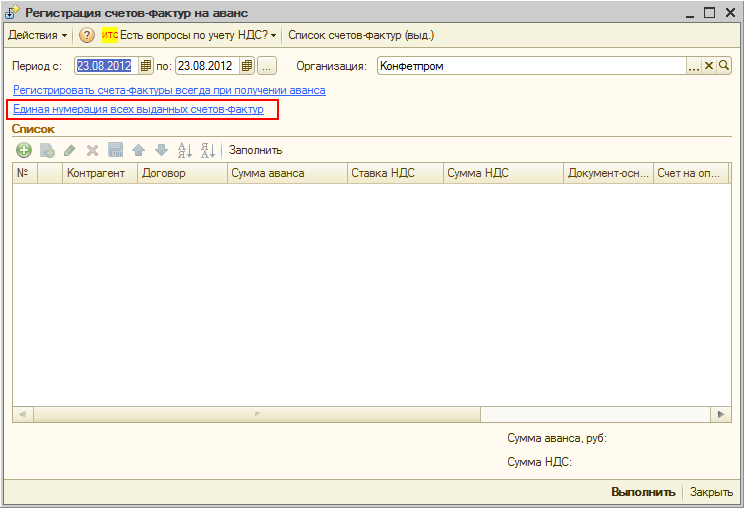The image size is (744, 508).
Task: Click the № column header
Action: [25, 173]
